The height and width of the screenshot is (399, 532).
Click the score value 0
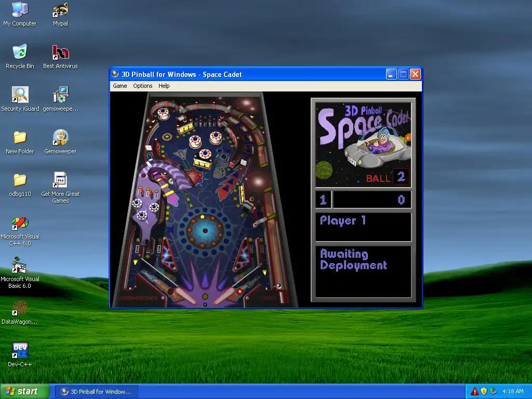pos(401,199)
